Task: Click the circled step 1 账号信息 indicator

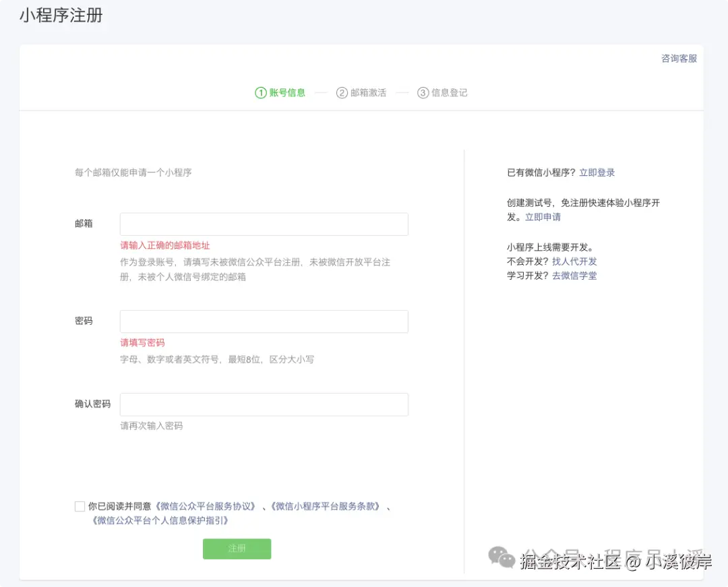Action: (280, 92)
